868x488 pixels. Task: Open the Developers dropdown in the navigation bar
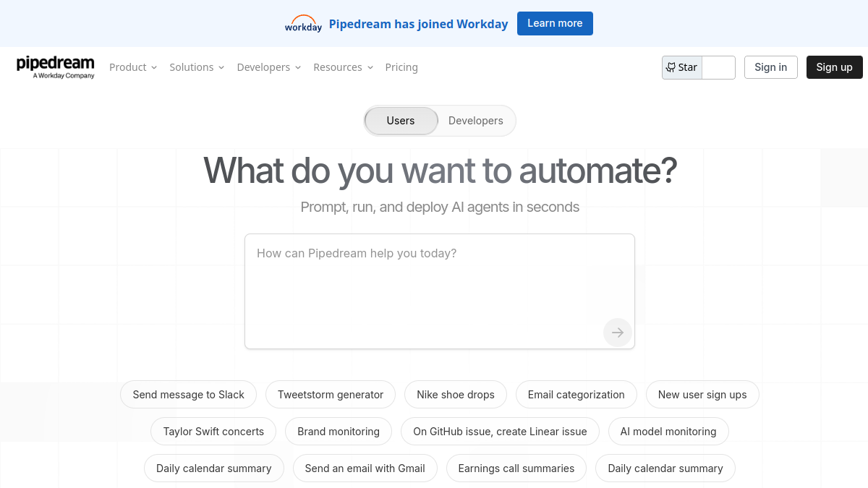(269, 67)
